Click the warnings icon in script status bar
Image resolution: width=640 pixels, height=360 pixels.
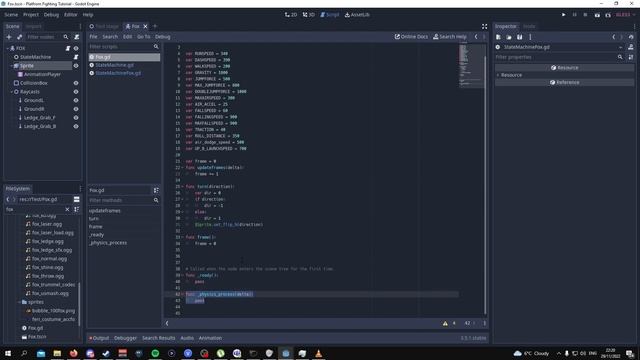pos(445,323)
